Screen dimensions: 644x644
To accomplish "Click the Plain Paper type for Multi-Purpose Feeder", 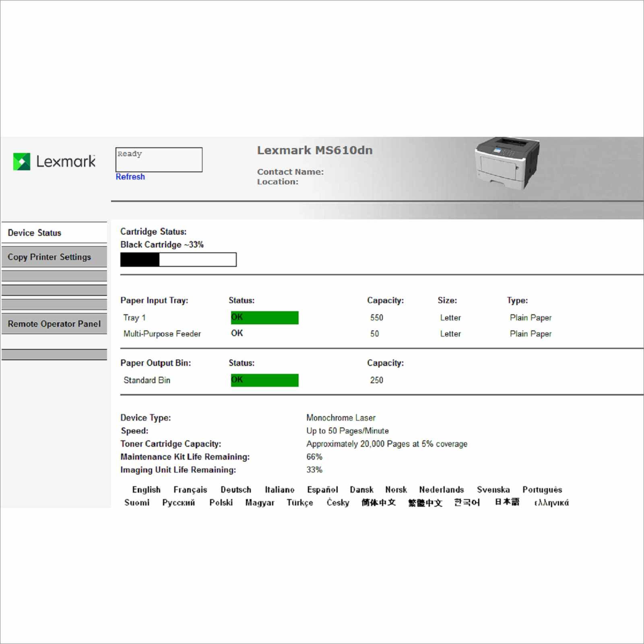I will point(530,334).
